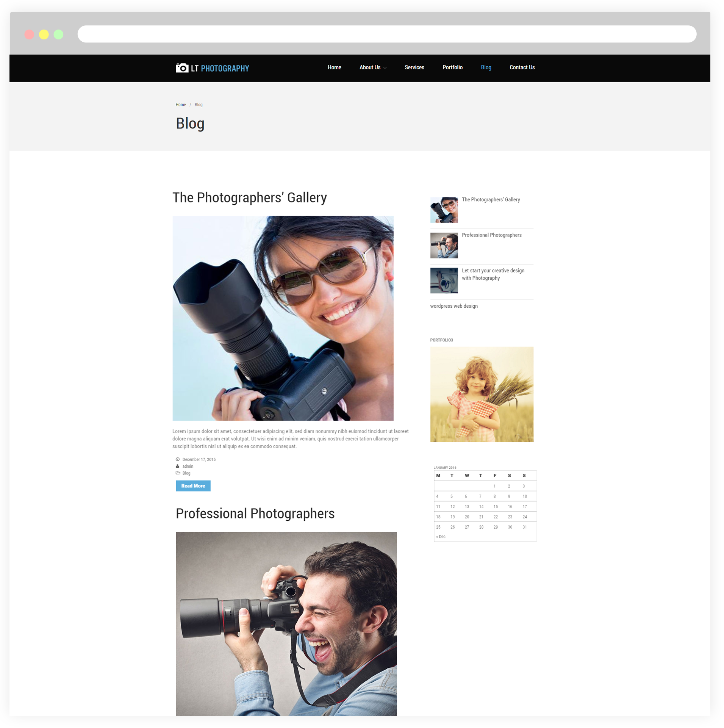Click sidebar link Professional Photographers

[x=491, y=235]
